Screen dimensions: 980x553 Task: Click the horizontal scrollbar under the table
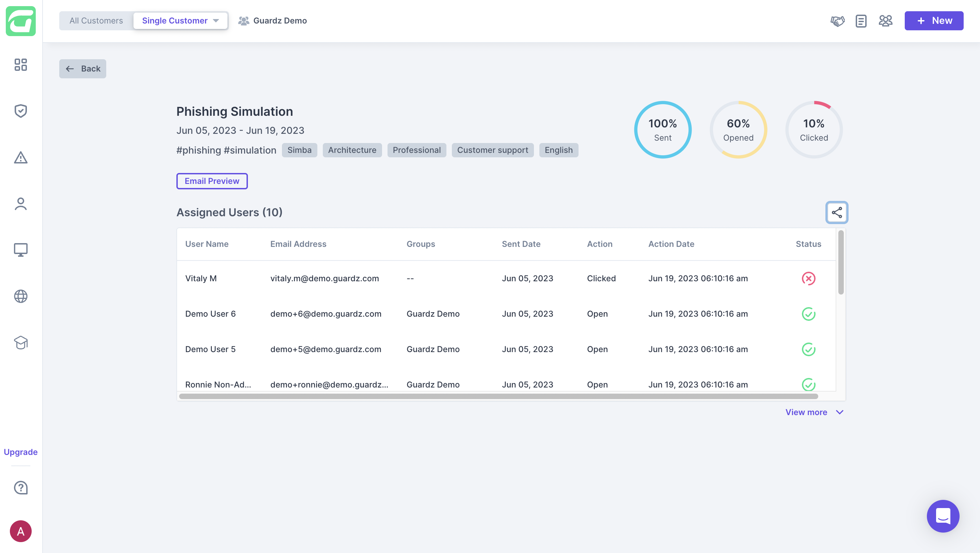[x=499, y=396]
